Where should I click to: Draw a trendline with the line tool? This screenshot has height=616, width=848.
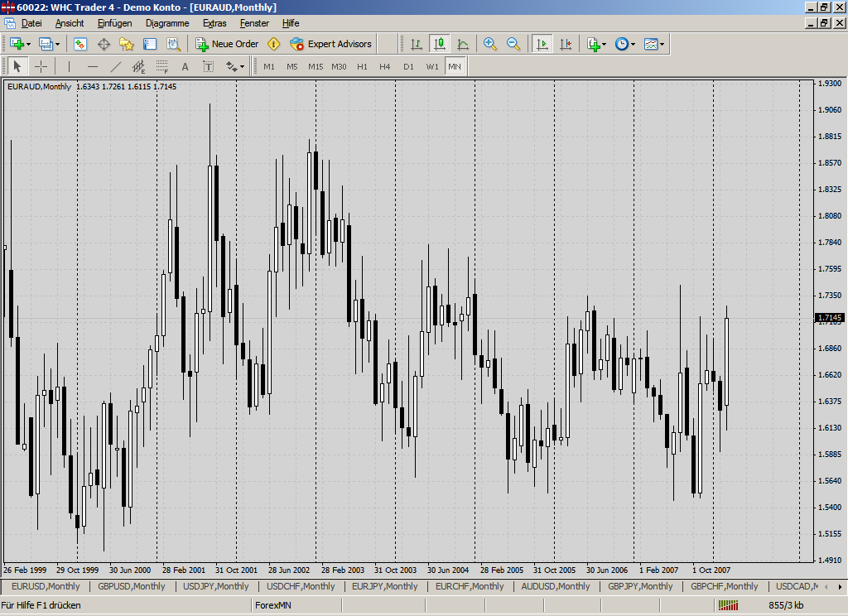coord(116,66)
